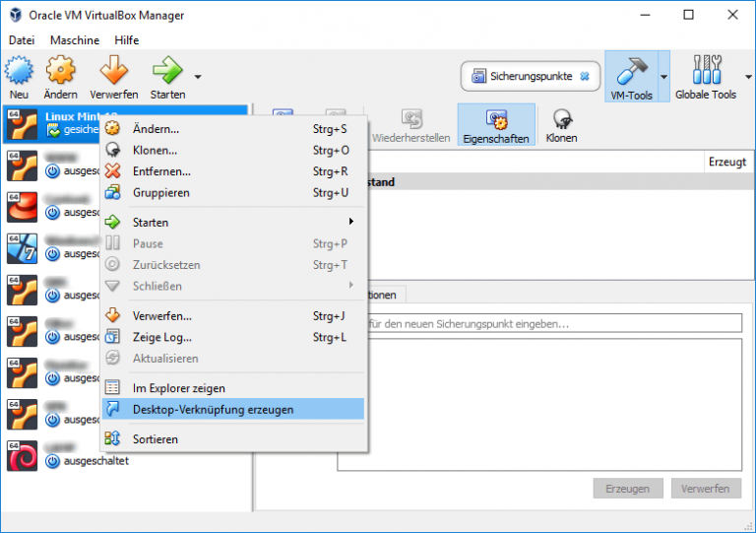Click the Verwerfen button at bottom right

point(706,489)
